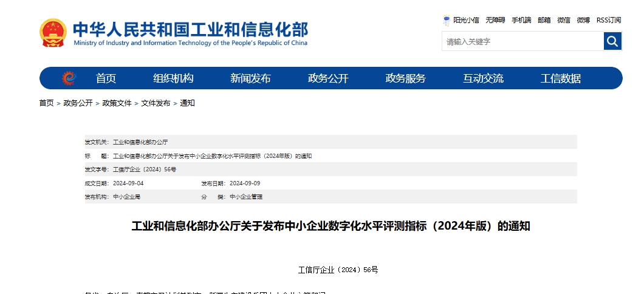Image resolution: width=644 pixels, height=294 pixels.
Task: Go to 文件发布 via breadcrumb
Action: [x=156, y=103]
